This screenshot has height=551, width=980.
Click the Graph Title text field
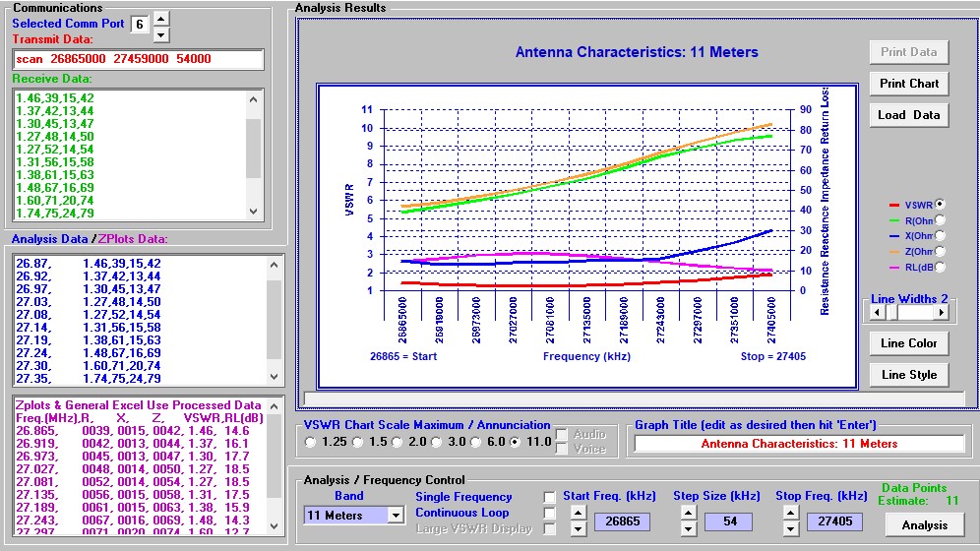pos(799,444)
